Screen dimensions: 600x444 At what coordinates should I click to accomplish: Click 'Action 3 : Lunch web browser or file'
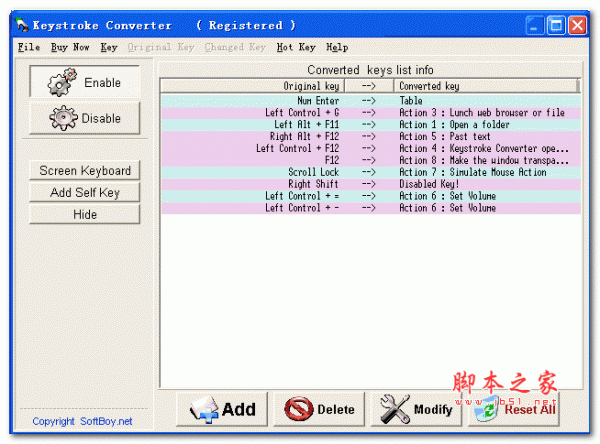click(482, 113)
